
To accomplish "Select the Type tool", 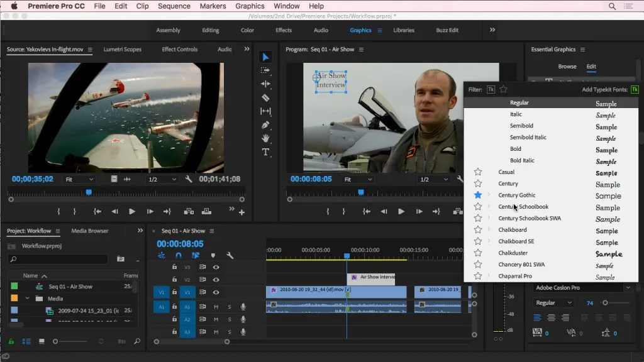I will click(x=265, y=153).
